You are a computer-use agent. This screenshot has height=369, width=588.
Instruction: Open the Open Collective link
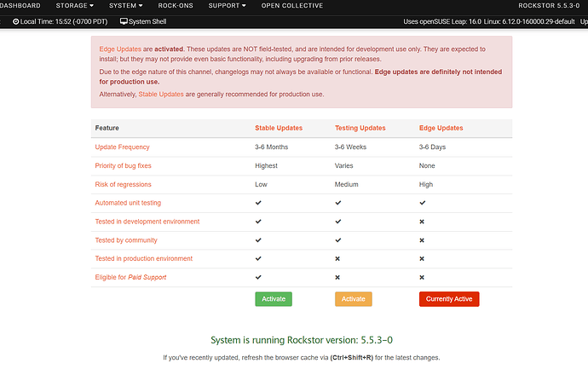pos(292,6)
